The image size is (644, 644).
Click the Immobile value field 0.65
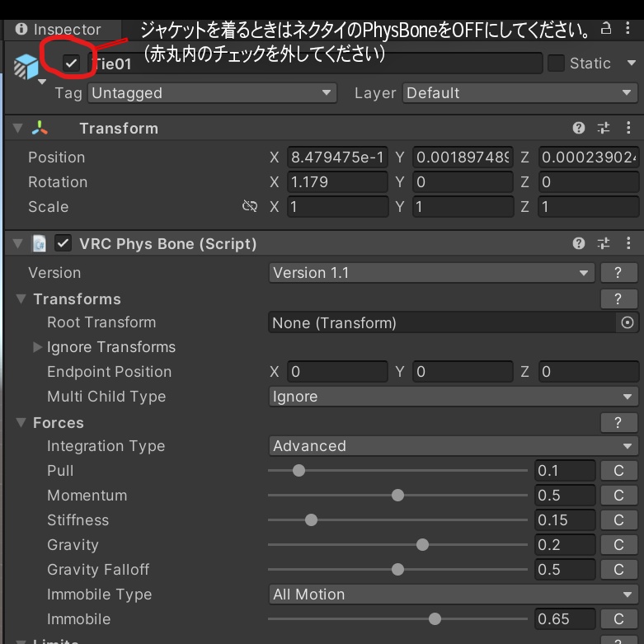[565, 619]
